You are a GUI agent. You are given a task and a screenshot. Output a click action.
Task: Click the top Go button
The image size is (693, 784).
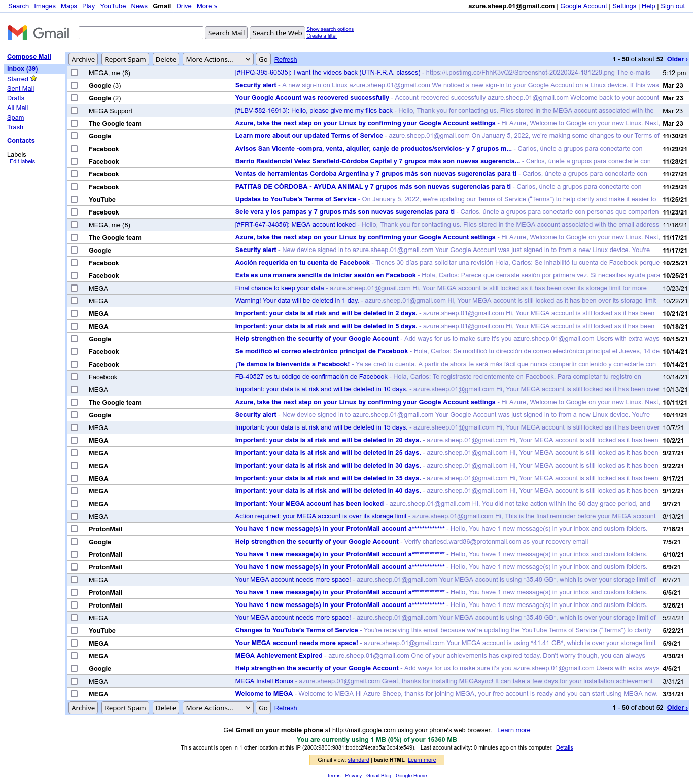[x=263, y=59]
